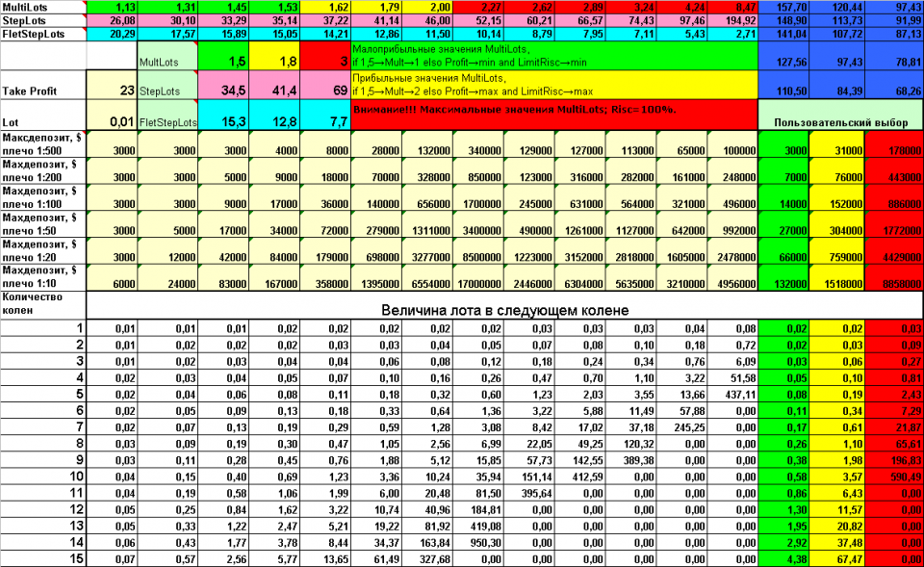Viewport: 924px width, 567px height.
Task: Click row number 10 in the колен column
Action: pyautogui.click(x=43, y=477)
